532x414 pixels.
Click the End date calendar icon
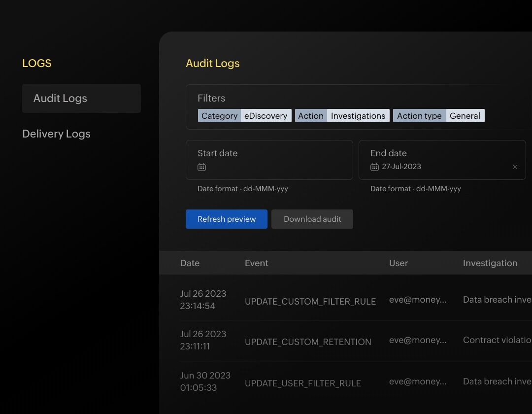coord(374,167)
